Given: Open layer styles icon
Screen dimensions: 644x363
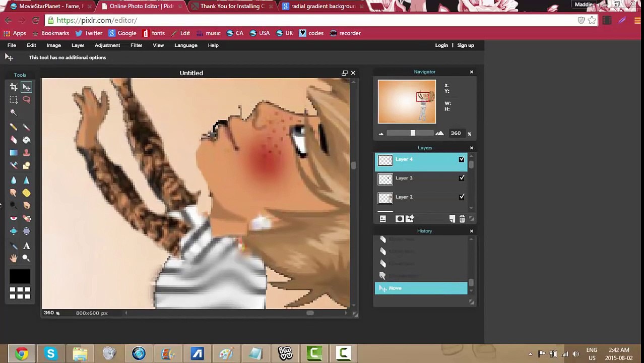Looking at the screenshot, I should pyautogui.click(x=410, y=219).
